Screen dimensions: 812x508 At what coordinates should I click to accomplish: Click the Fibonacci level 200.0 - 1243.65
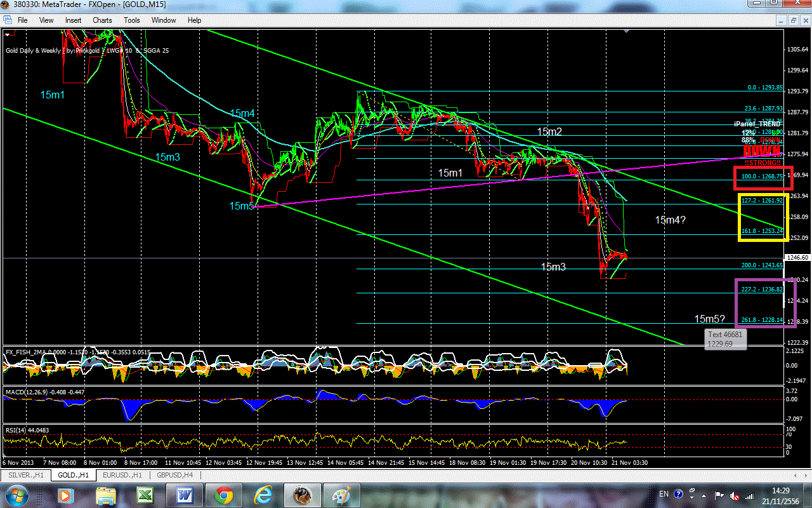[x=763, y=265]
